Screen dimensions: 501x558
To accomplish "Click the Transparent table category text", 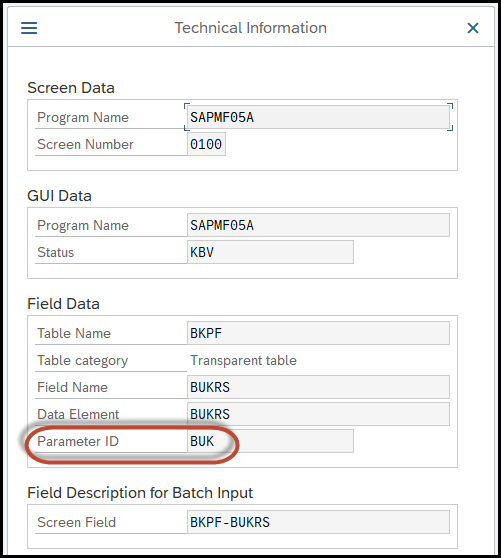I will 243,360.
